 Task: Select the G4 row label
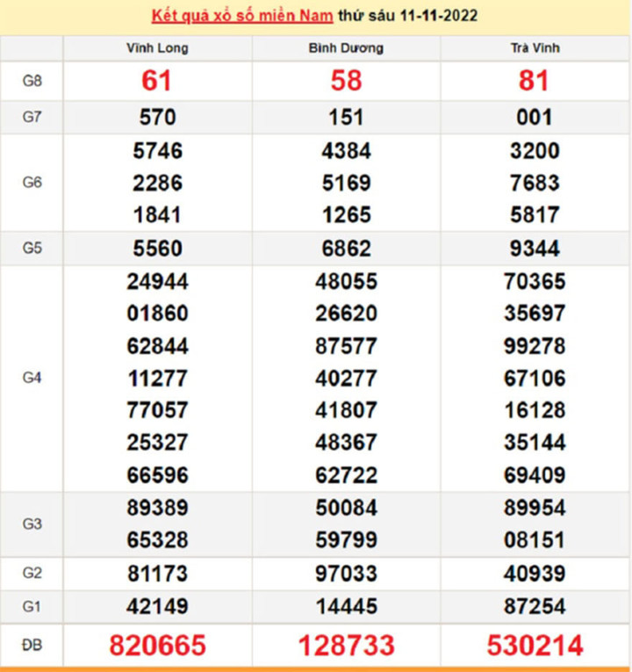click(32, 378)
